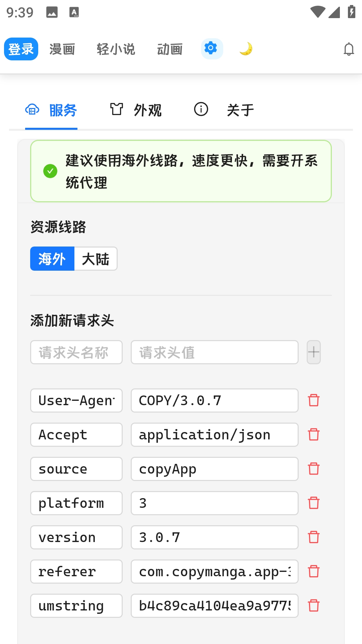Switch resource route to 大陆

point(96,259)
